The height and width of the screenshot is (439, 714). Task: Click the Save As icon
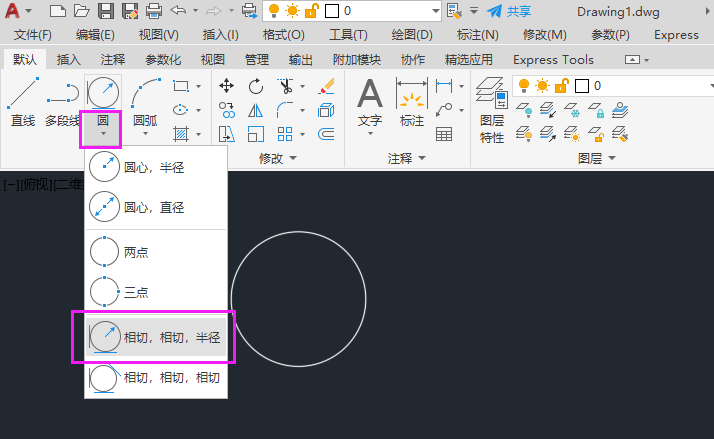pyautogui.click(x=130, y=11)
